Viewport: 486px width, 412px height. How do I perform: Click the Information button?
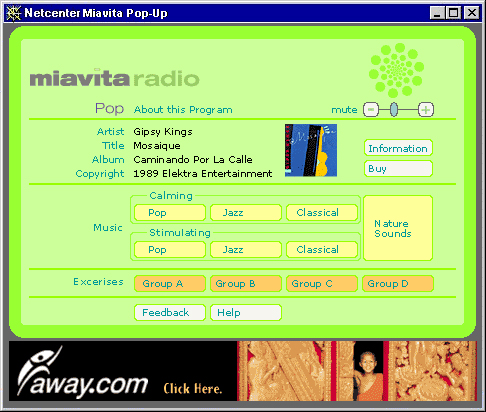[398, 148]
